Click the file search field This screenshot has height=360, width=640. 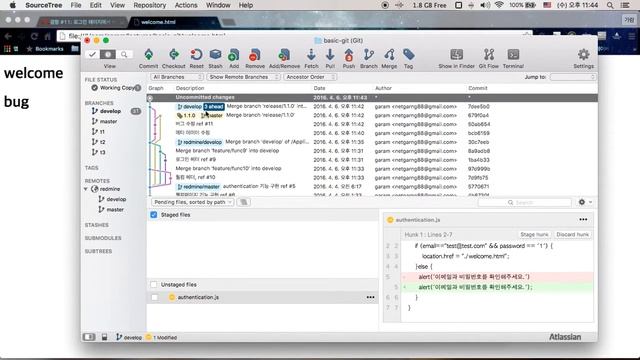[525, 202]
